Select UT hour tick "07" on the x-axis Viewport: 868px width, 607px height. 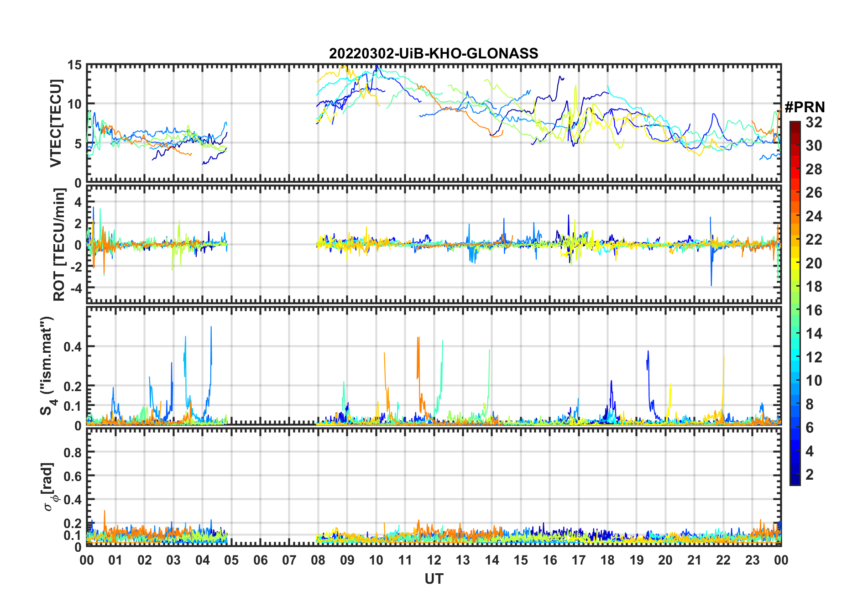(x=289, y=560)
